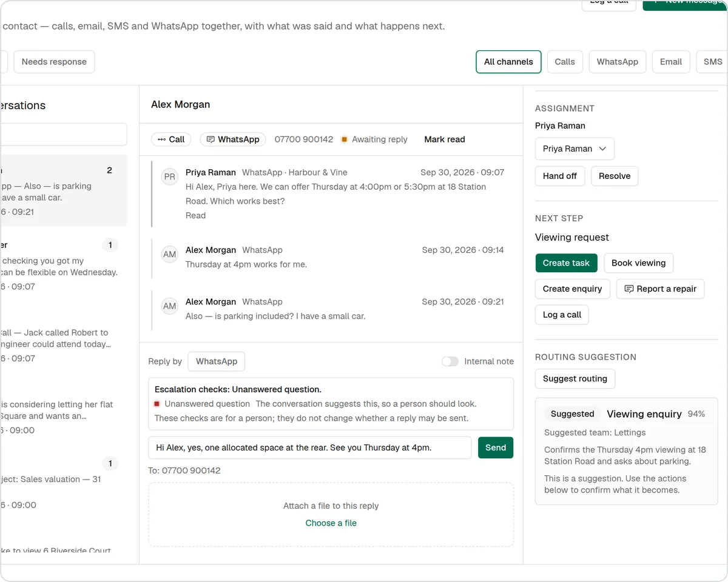
Task: Click the red Unanswered question marker
Action: coord(157,404)
